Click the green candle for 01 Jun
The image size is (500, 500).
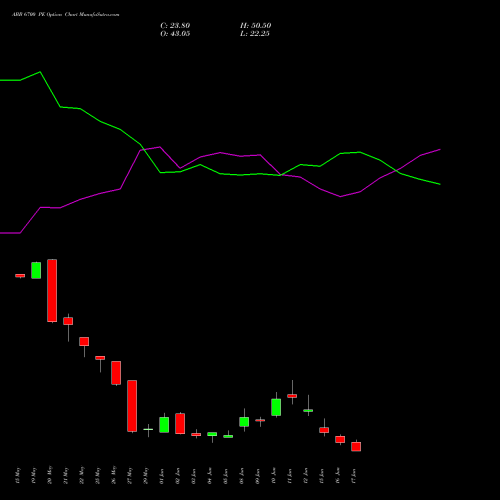164,425
